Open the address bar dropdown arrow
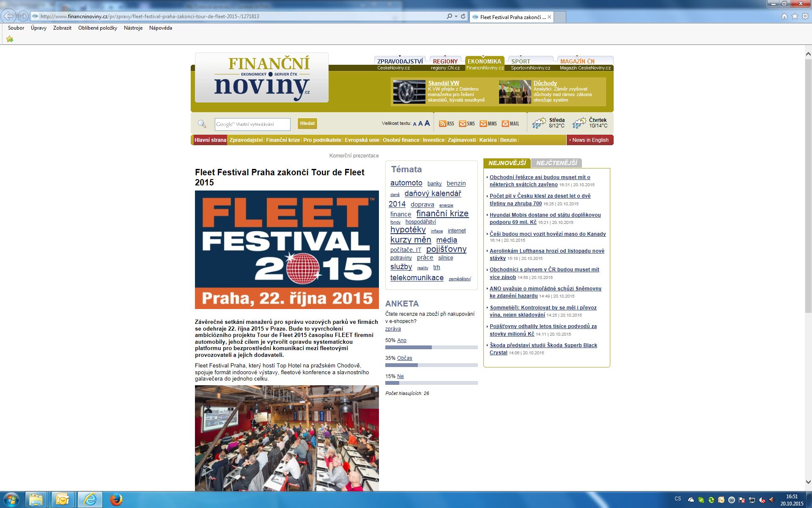Viewport: 812px width, 508px height. pyautogui.click(x=456, y=17)
